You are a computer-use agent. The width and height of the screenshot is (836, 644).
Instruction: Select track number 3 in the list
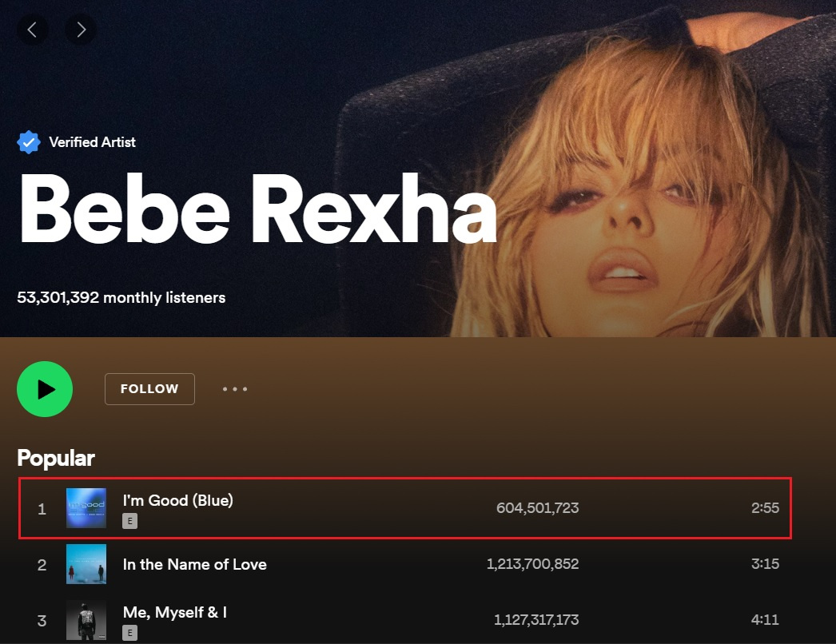click(x=42, y=621)
